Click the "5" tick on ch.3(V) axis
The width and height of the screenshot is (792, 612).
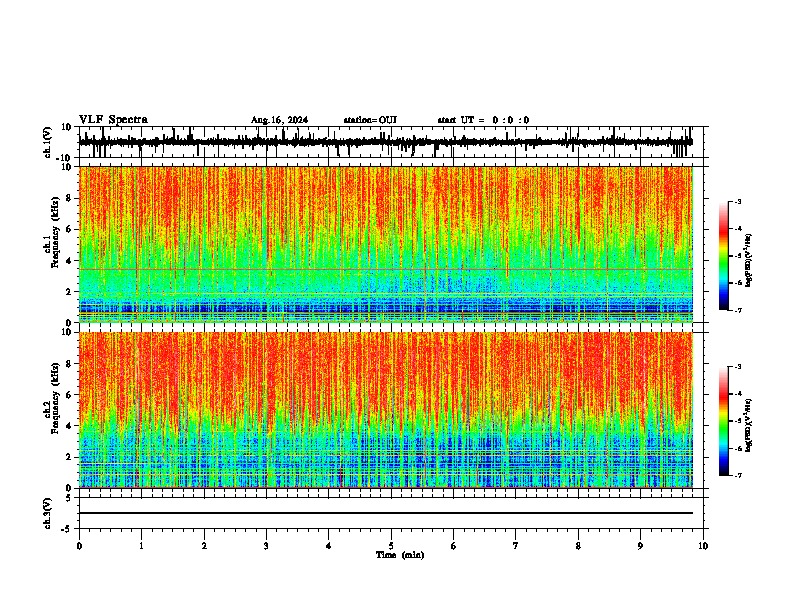(70, 498)
